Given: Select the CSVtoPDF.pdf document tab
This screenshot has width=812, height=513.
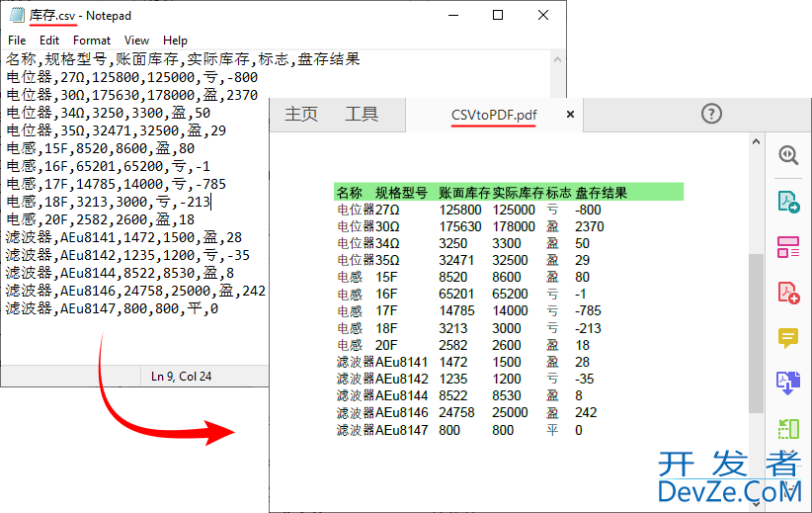Looking at the screenshot, I should [494, 115].
